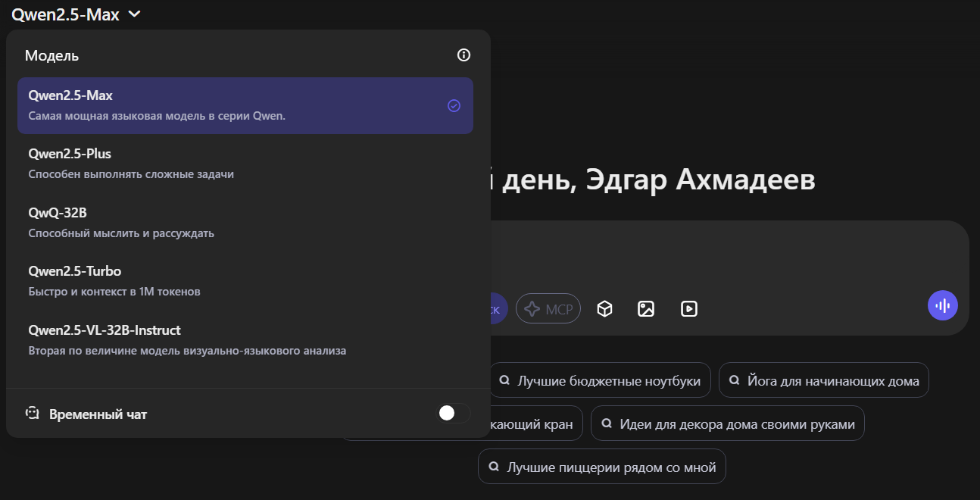This screenshot has height=500, width=980.
Task: Click the temporary chat bubble icon
Action: point(32,414)
